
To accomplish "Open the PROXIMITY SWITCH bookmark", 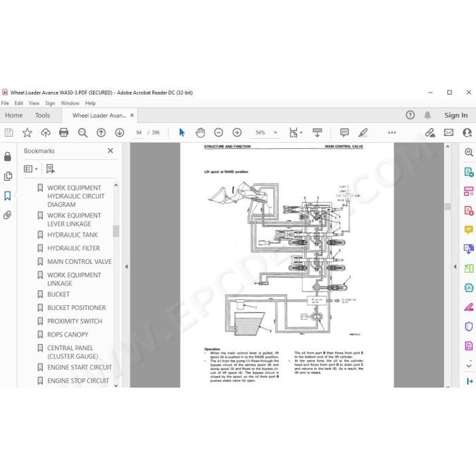I will 75,321.
